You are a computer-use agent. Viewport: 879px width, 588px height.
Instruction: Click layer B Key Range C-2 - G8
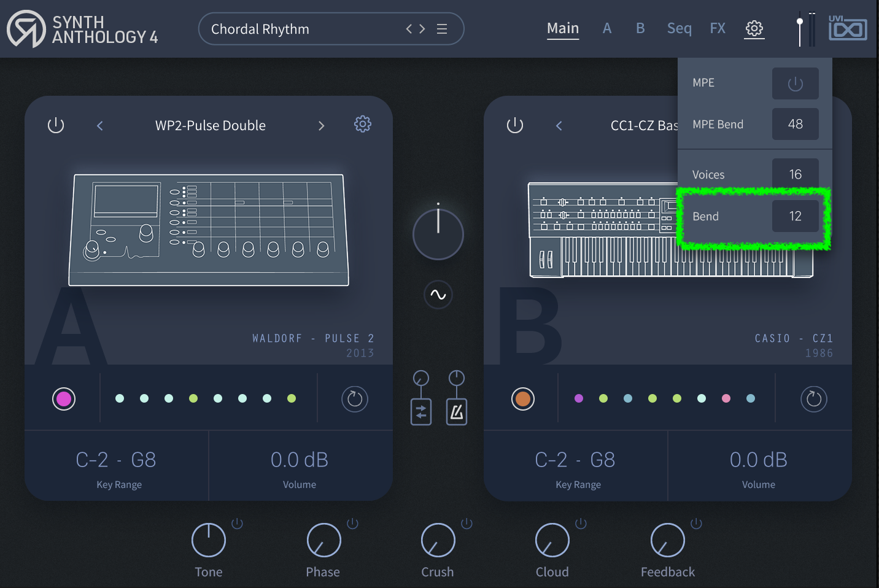click(x=576, y=460)
